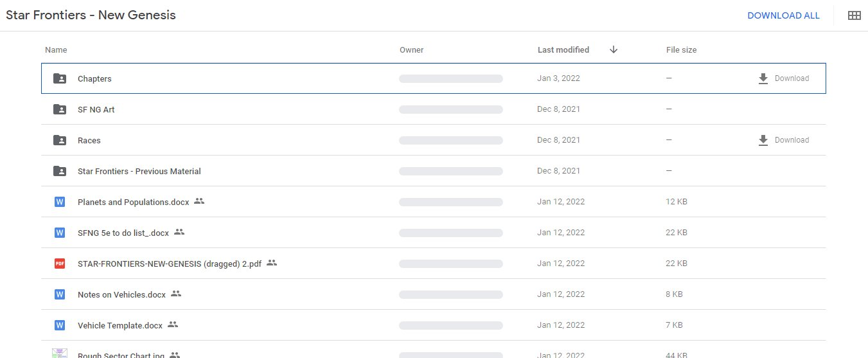Click the Download All button
Image resolution: width=868 pixels, height=358 pixels.
(783, 15)
